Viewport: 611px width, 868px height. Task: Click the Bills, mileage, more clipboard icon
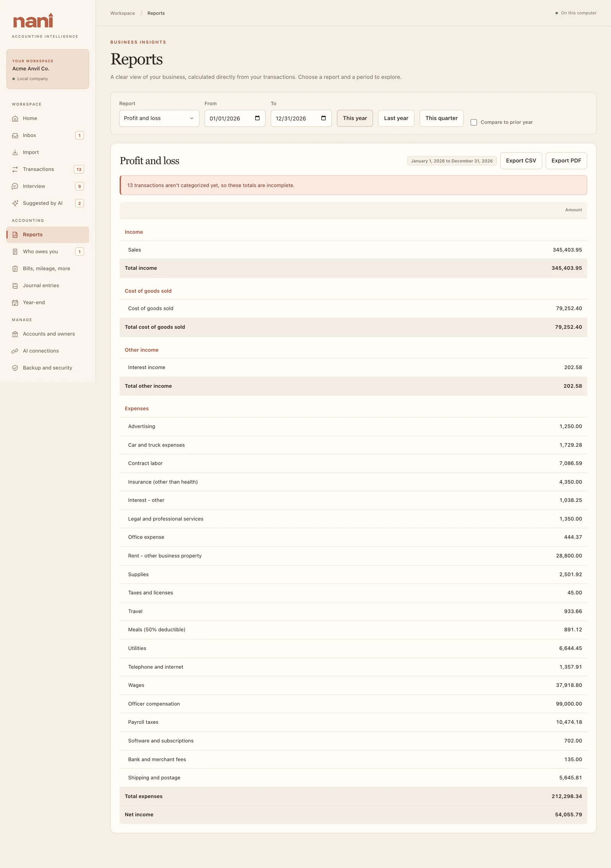15,269
